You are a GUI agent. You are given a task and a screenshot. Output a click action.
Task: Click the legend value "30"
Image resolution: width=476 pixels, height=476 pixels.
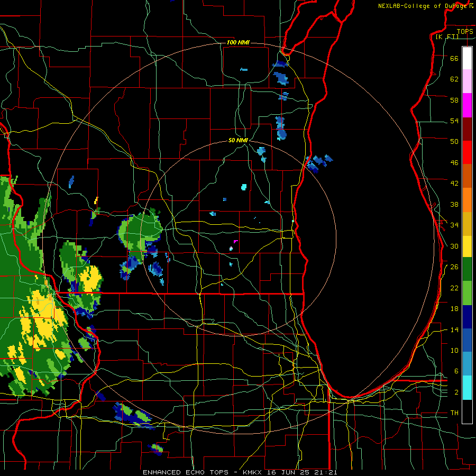454,246
